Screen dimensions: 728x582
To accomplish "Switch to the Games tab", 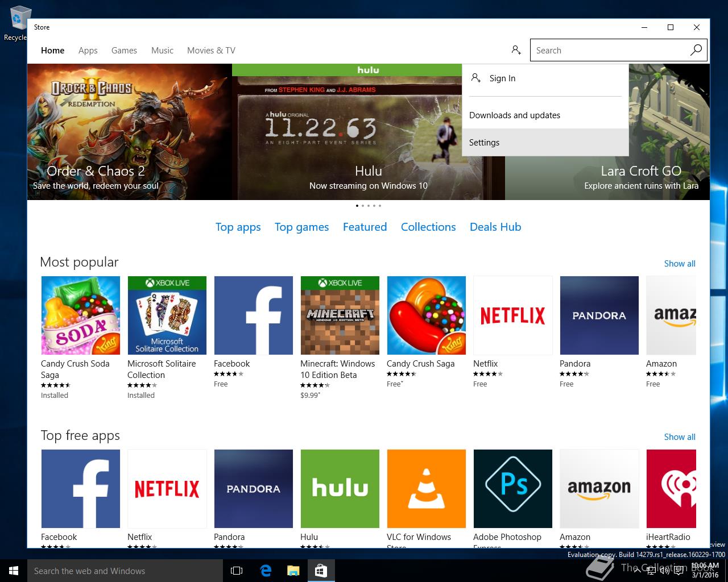I will [x=124, y=50].
